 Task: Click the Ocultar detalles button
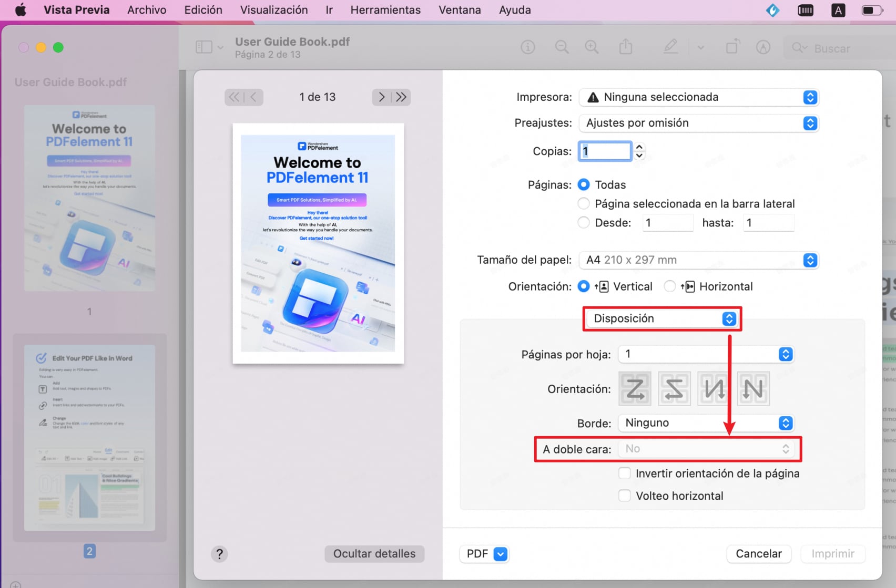374,554
